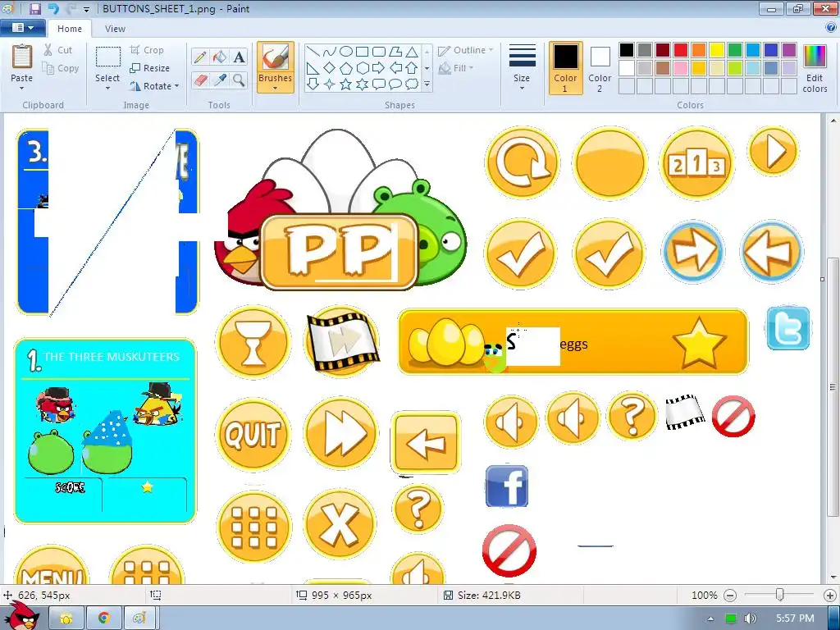Click the Save icon in title bar
Screen dimensions: 840x630
click(x=34, y=8)
